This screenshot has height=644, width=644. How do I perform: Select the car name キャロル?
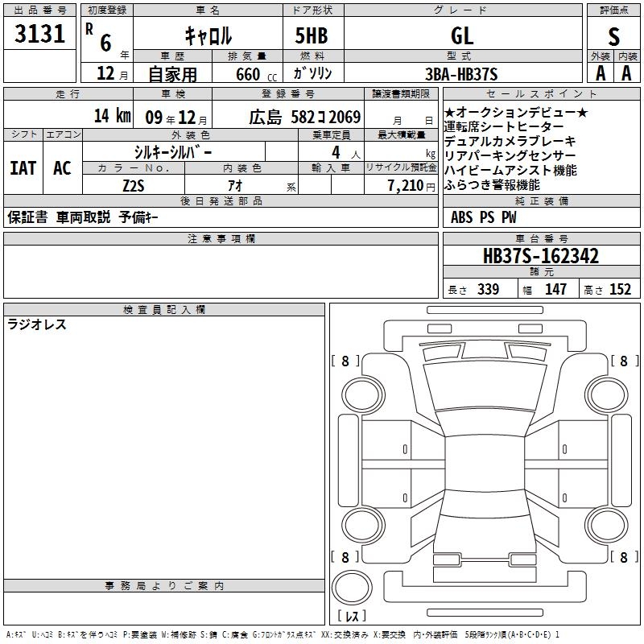208,35
